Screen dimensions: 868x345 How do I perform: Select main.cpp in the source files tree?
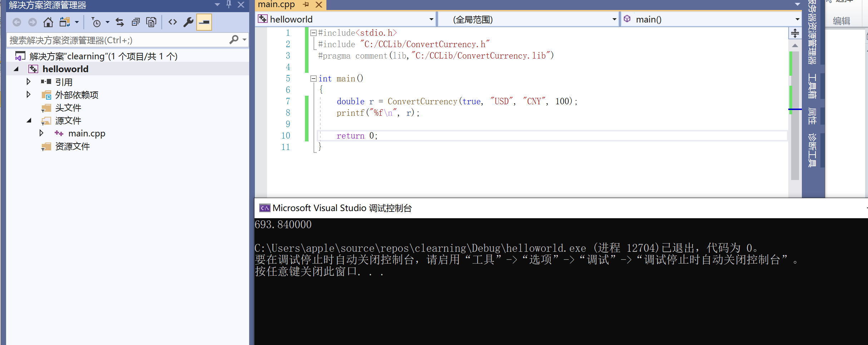point(87,133)
